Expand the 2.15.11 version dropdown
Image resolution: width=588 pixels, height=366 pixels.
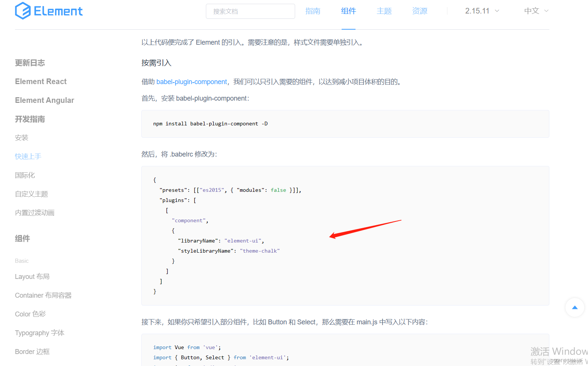point(482,11)
